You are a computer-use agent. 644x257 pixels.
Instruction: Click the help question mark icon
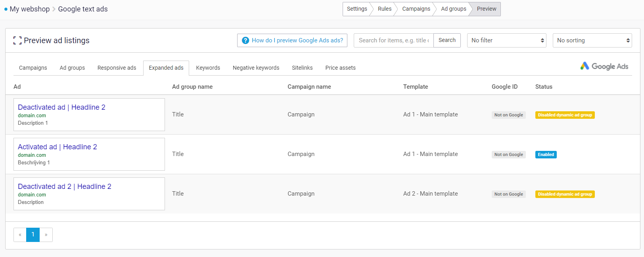(245, 40)
